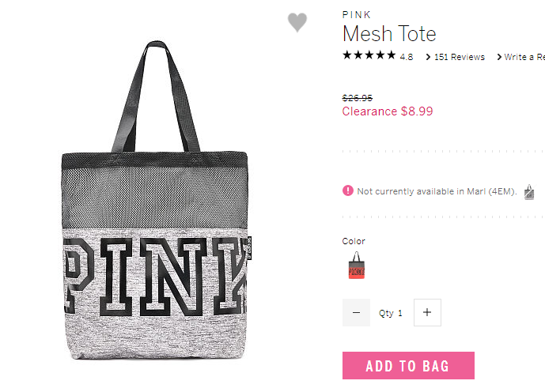Click the Qty 1 quantity field
The height and width of the screenshot is (392, 545).
click(x=391, y=313)
